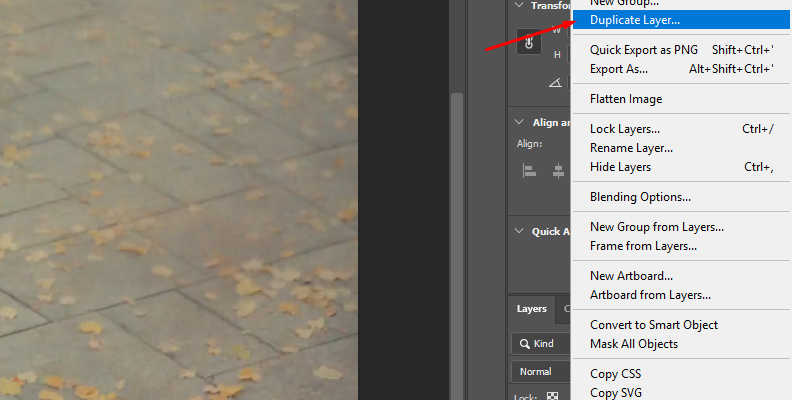This screenshot has height=400, width=792.
Task: Align horizontal centers icon
Action: click(558, 171)
